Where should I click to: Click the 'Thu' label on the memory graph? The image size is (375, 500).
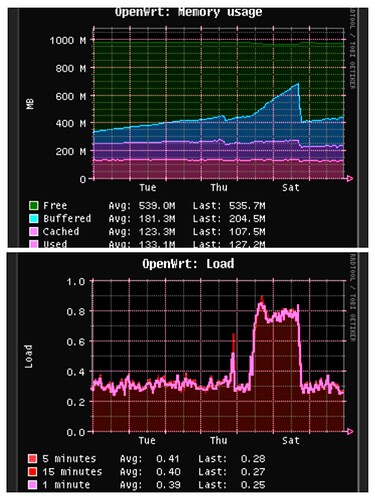[219, 188]
